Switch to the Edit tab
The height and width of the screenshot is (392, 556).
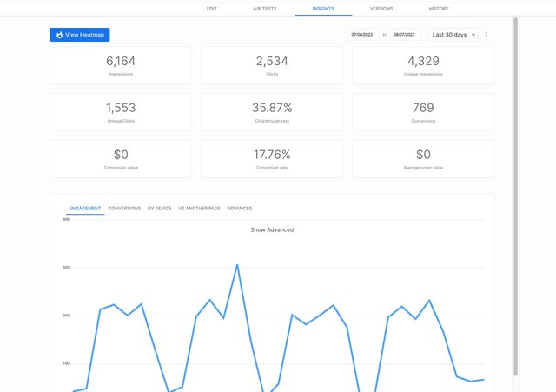pyautogui.click(x=211, y=8)
